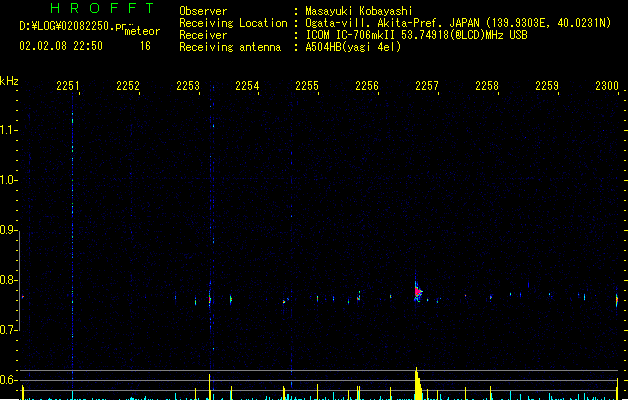Viewport: 629px width, 400px height.
Task: Click the 1.1 kHz frequency axis label
Action: [x=8, y=130]
